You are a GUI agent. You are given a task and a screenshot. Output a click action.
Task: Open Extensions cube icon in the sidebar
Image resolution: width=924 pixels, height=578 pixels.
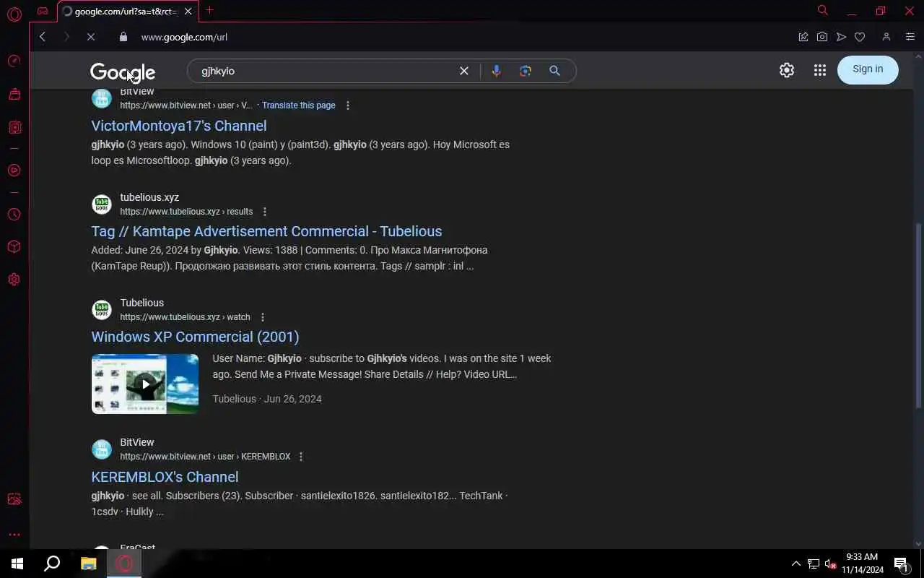click(x=14, y=247)
